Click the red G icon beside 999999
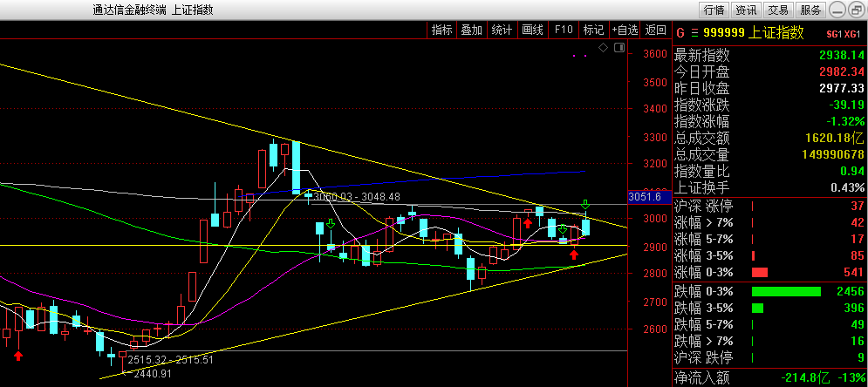 [x=680, y=33]
